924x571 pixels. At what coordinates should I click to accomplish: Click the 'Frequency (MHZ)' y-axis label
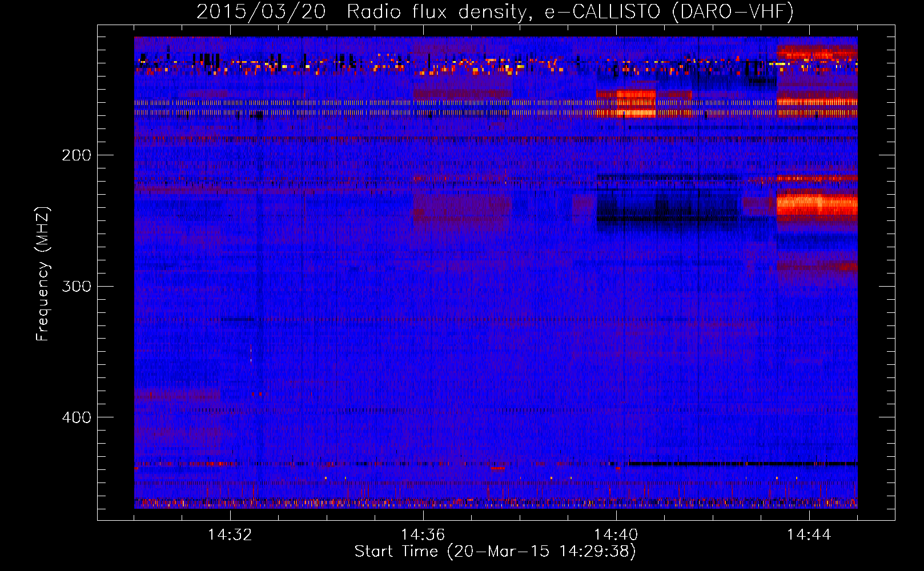pyautogui.click(x=43, y=274)
